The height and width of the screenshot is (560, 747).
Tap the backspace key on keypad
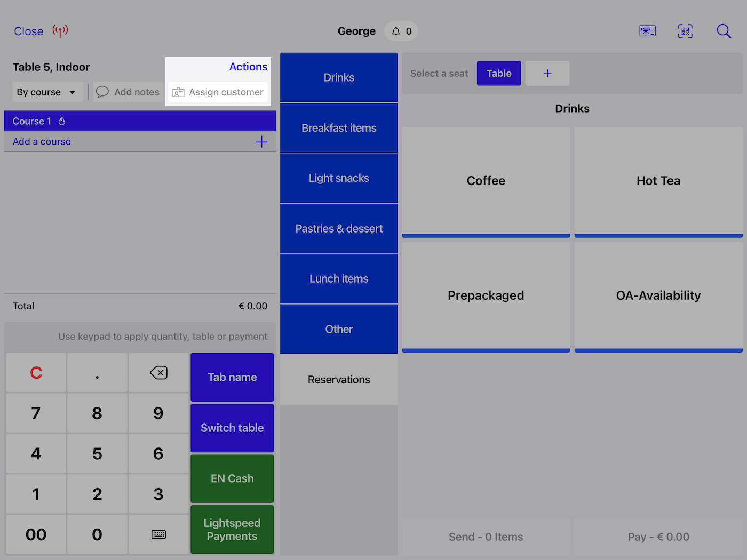click(x=158, y=373)
